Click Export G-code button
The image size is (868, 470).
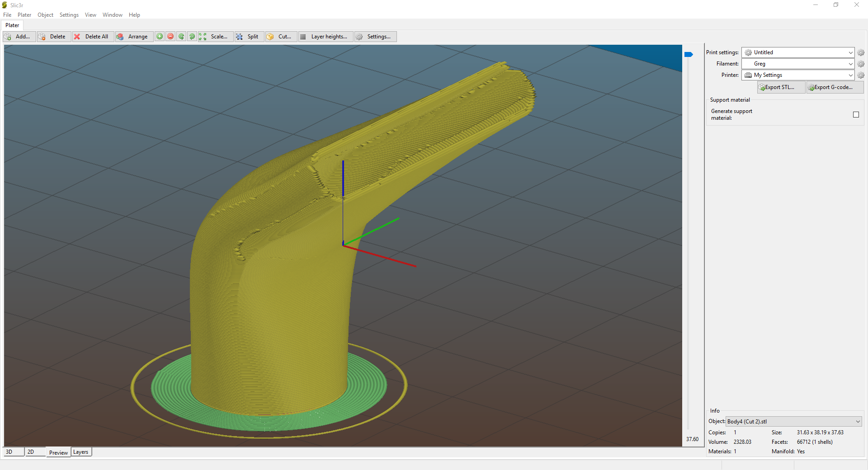pos(834,87)
